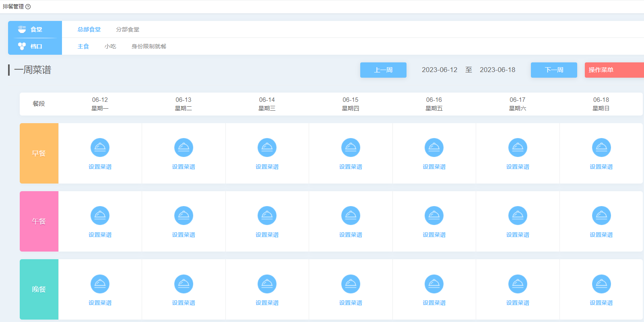Click breakfast dish icon for Sunday 06-18
Viewport: 644px width, 322px height.
tap(601, 148)
